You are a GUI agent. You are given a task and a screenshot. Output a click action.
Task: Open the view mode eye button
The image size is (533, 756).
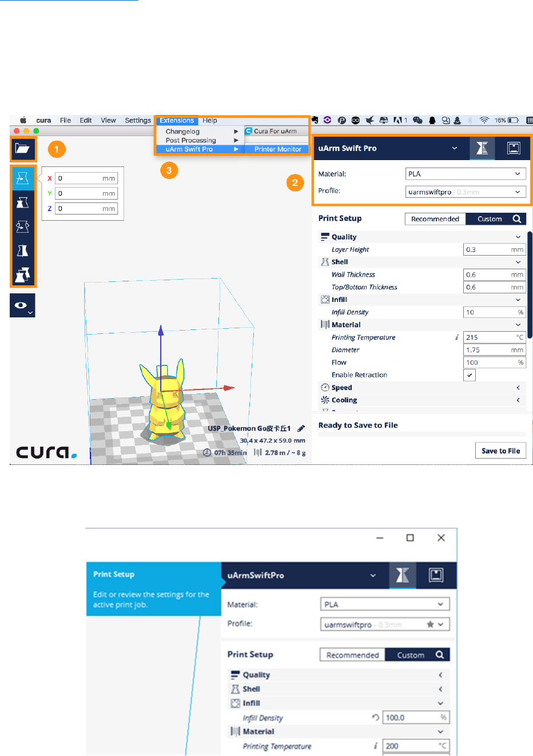pyautogui.click(x=22, y=305)
